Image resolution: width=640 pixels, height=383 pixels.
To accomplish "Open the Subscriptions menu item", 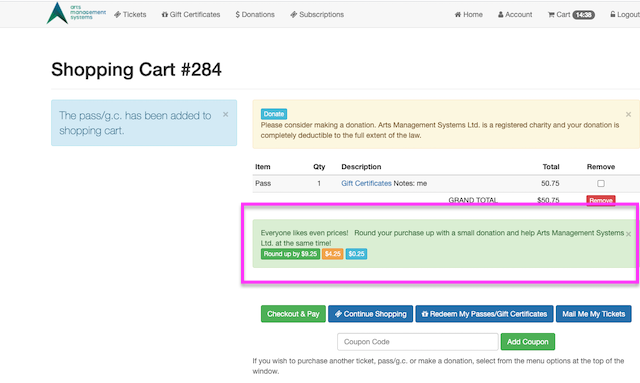I will pos(317,14).
